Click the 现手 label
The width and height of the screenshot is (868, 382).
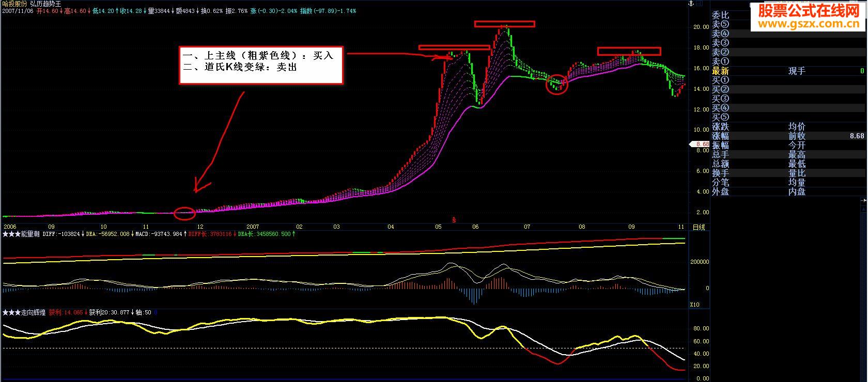797,71
